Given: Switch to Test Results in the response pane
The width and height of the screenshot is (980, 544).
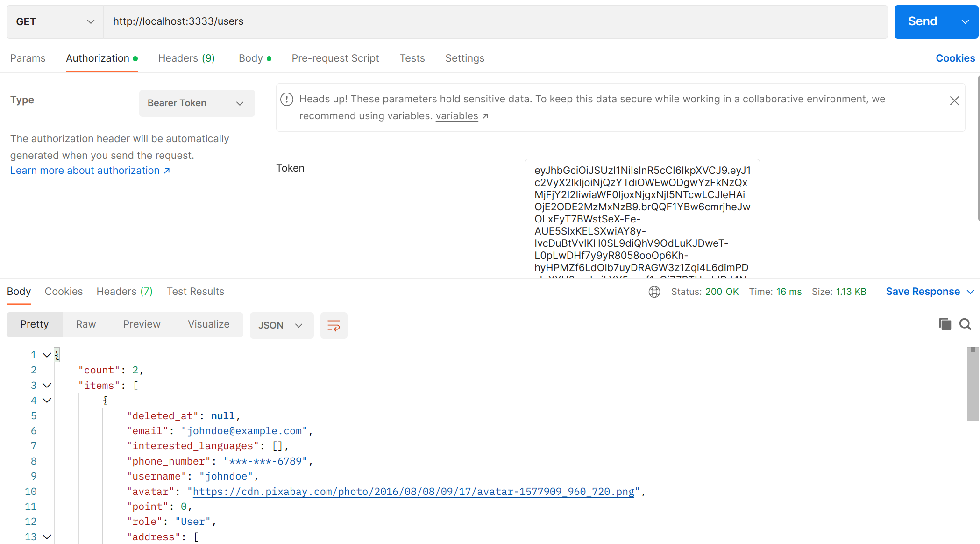Looking at the screenshot, I should click(x=195, y=291).
